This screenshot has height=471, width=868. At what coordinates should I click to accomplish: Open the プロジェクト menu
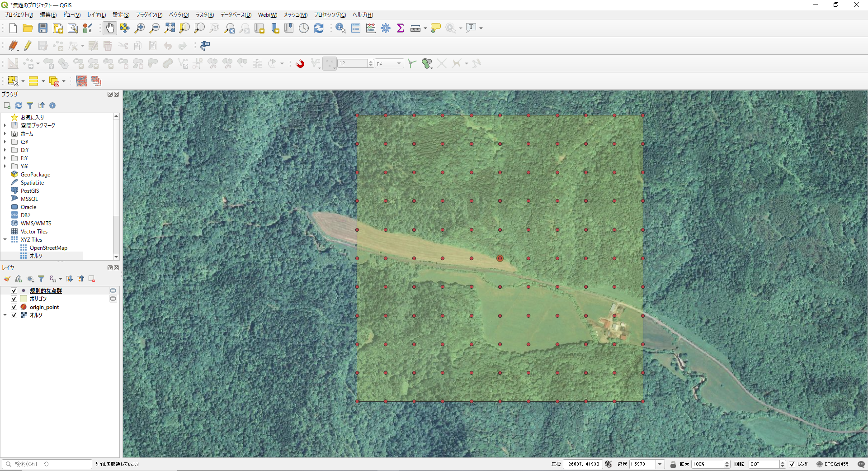coord(19,15)
